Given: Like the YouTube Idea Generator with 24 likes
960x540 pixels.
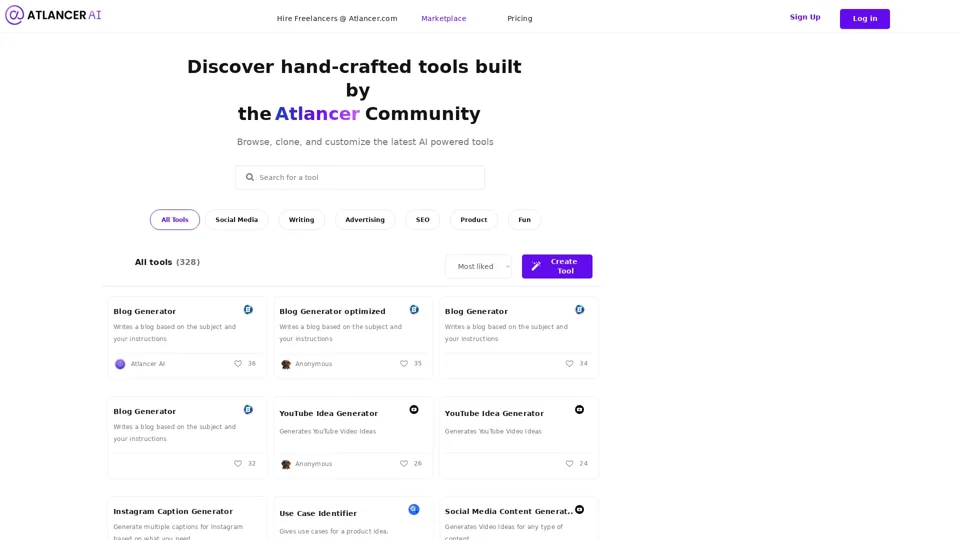Looking at the screenshot, I should (x=569, y=463).
